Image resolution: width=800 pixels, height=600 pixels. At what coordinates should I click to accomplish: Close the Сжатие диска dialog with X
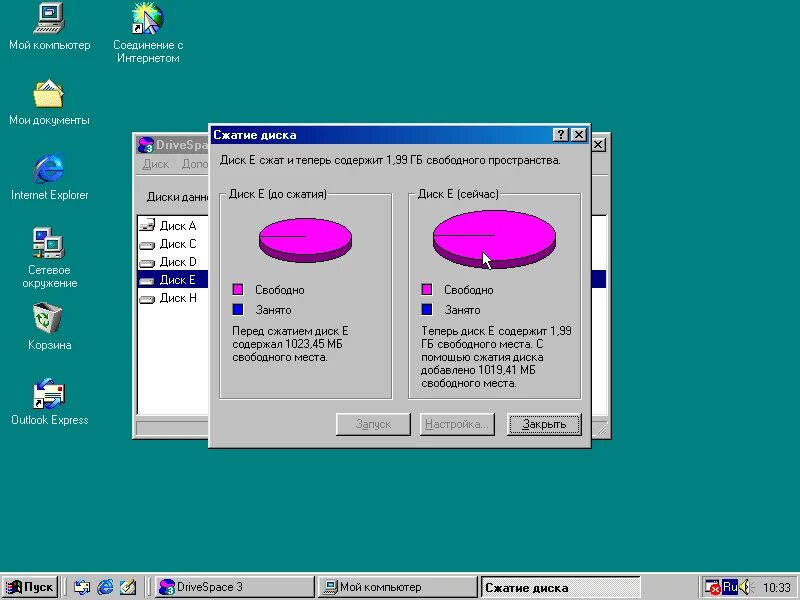coord(579,135)
